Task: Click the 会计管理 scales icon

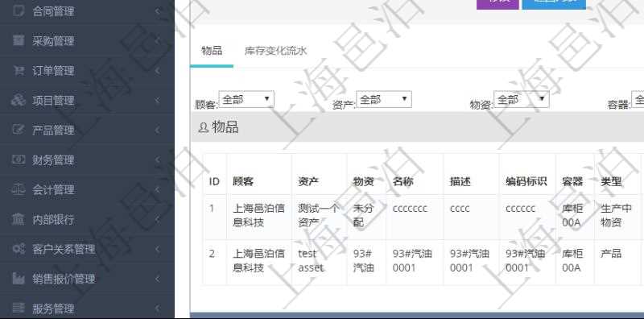Action: point(19,189)
